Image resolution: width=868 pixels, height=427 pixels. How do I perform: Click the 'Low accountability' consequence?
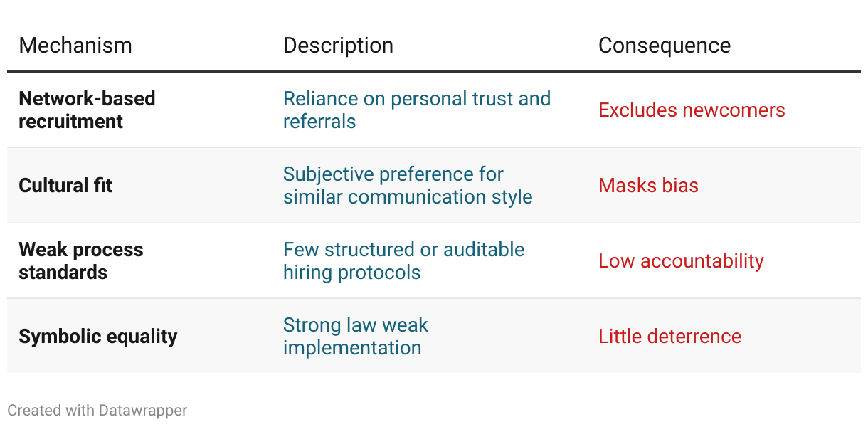pos(681,260)
